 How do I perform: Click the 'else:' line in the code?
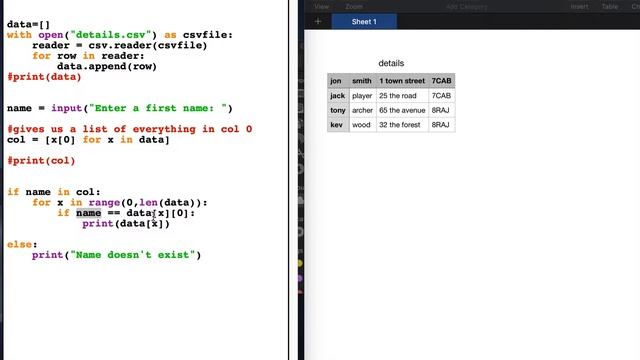click(x=22, y=244)
